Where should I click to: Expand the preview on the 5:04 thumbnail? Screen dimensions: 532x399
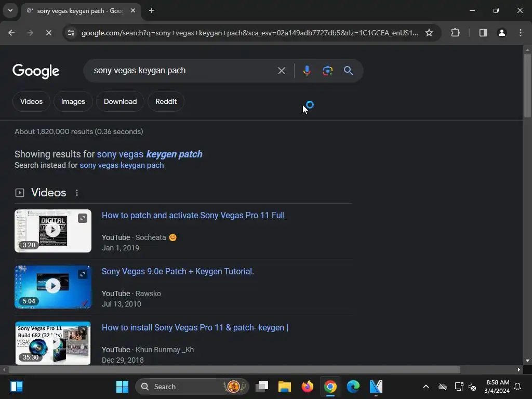[x=83, y=274]
